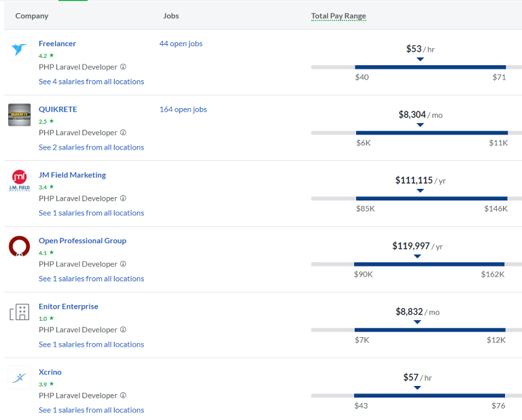Click Freelancer's $40–$71 pay range bar
The width and height of the screenshot is (522, 420).
[430, 67]
